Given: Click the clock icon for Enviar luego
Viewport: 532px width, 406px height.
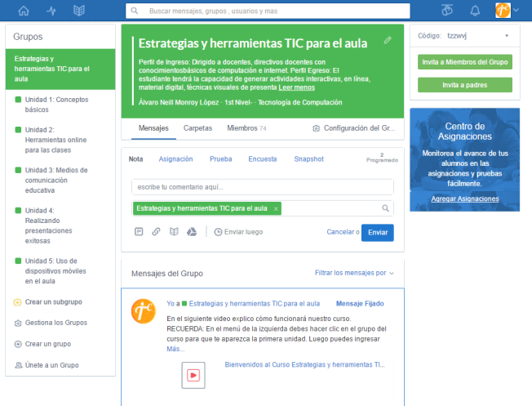Looking at the screenshot, I should click(218, 232).
